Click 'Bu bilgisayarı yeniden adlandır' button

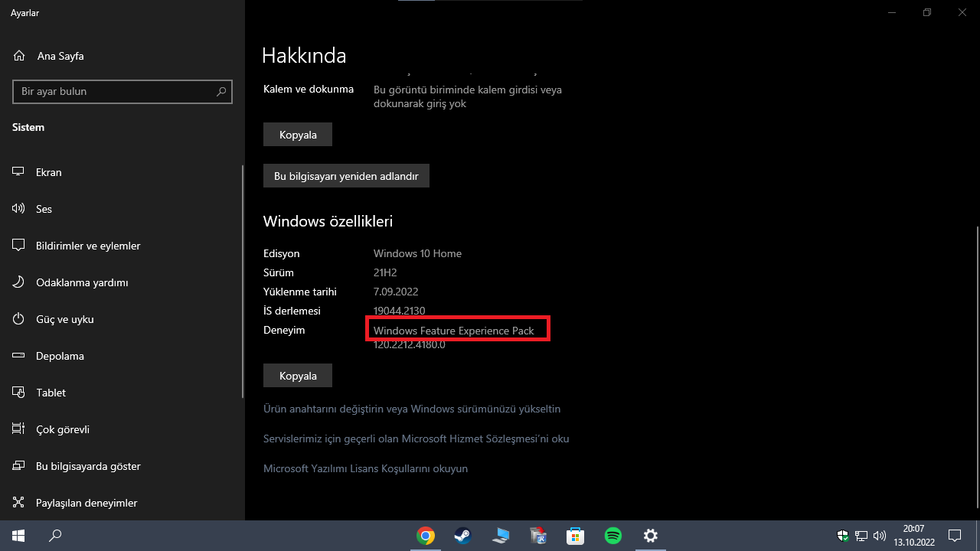point(346,176)
